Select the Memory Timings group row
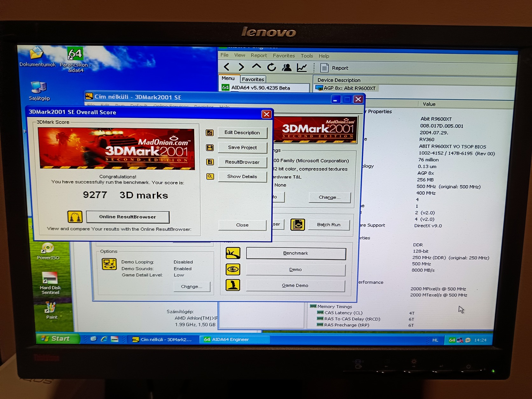 (331, 306)
